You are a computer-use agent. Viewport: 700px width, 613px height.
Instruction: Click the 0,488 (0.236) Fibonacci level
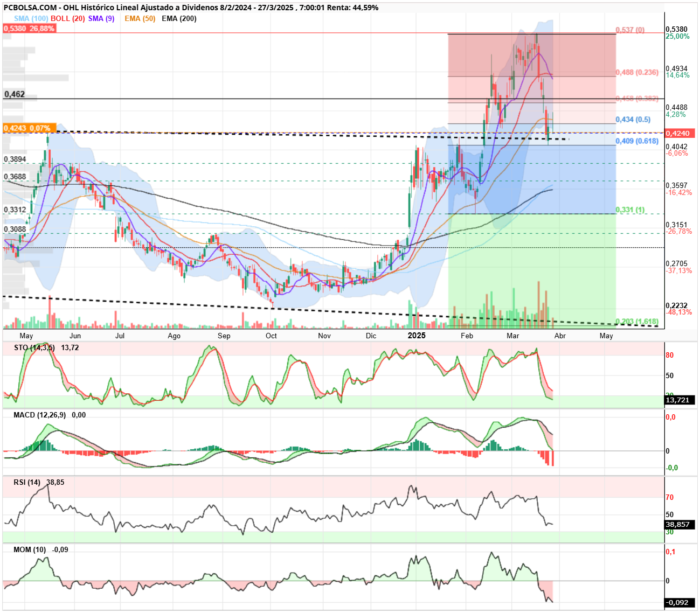tap(637, 72)
